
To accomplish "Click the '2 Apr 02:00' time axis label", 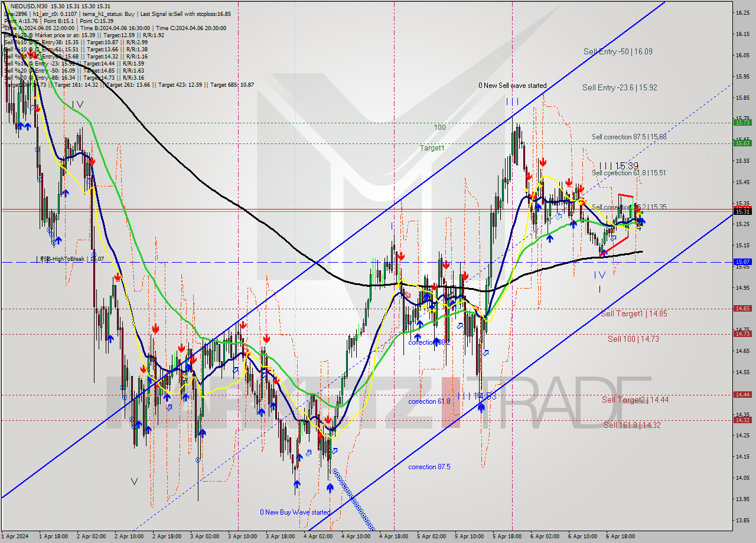I will click(91, 537).
